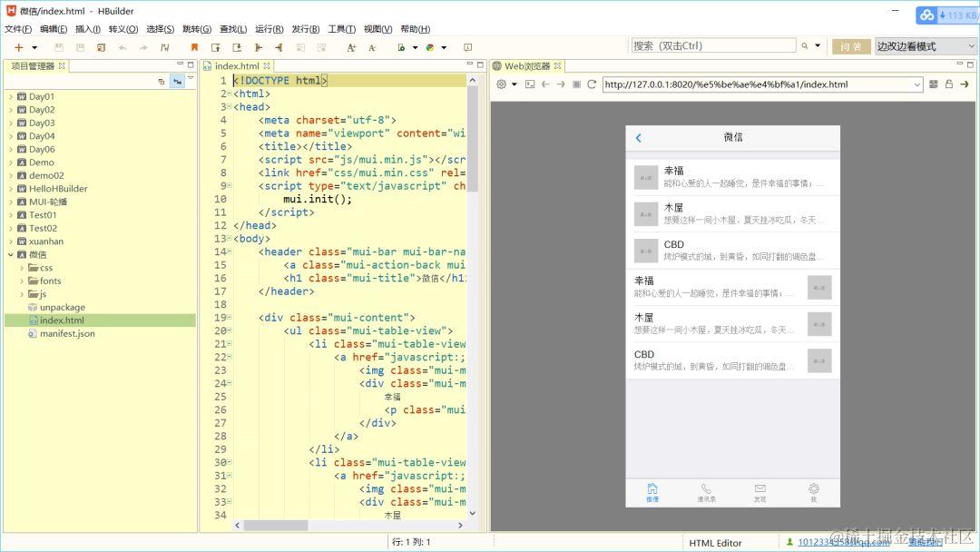Click the 通讯录 phone tab in preview
980x552 pixels.
pyautogui.click(x=706, y=493)
